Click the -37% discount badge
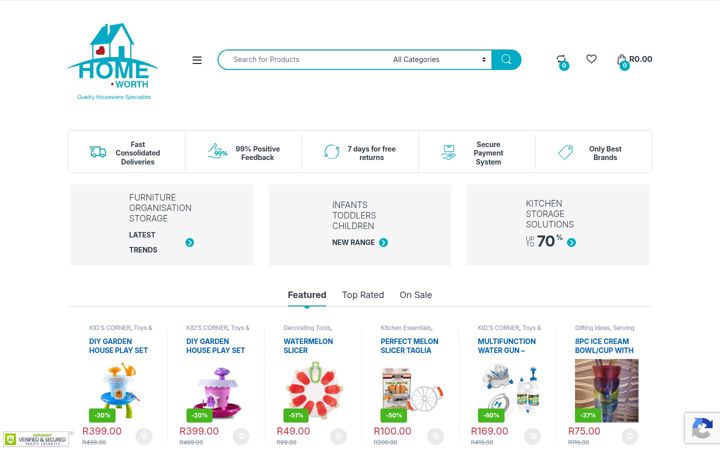Image resolution: width=720 pixels, height=450 pixels. pos(588,415)
